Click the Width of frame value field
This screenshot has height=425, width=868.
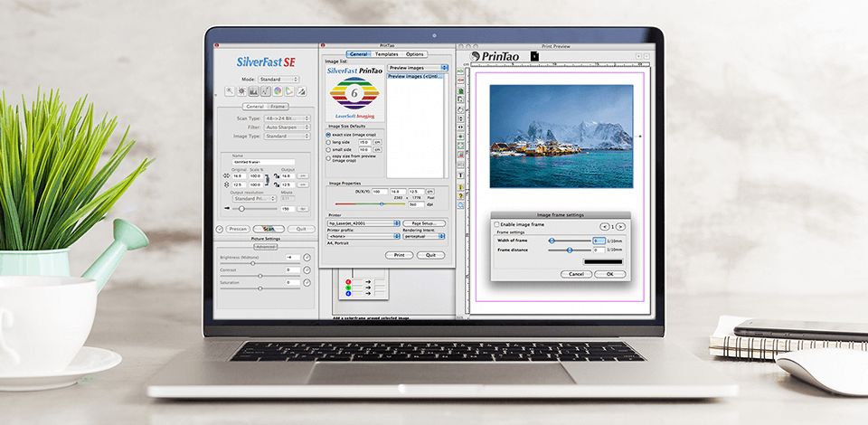pos(599,241)
